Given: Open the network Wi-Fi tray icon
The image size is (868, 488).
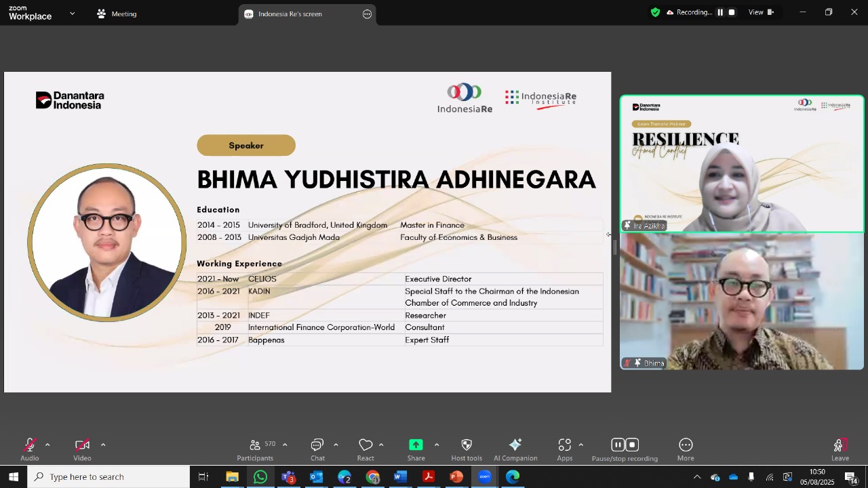Looking at the screenshot, I should click(x=769, y=477).
